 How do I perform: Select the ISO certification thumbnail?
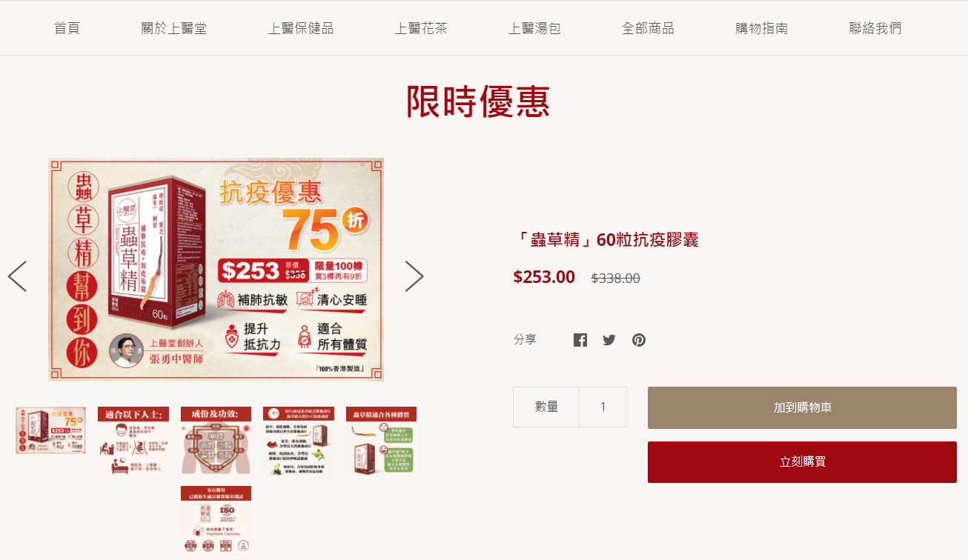coord(216,520)
